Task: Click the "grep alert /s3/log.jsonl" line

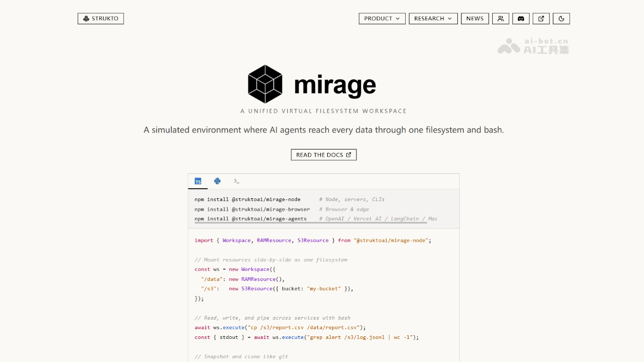Action: (306, 337)
